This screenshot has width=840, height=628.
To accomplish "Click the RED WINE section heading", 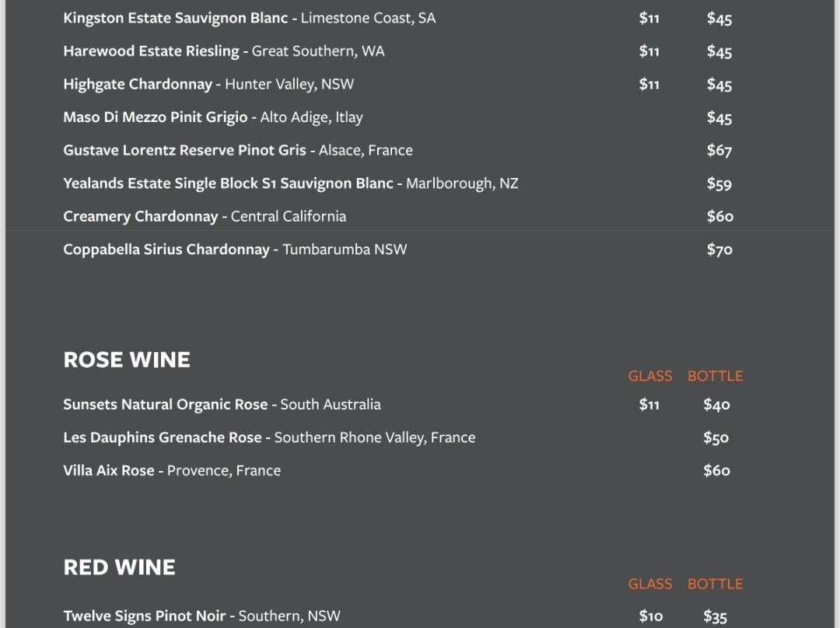I will [x=119, y=567].
